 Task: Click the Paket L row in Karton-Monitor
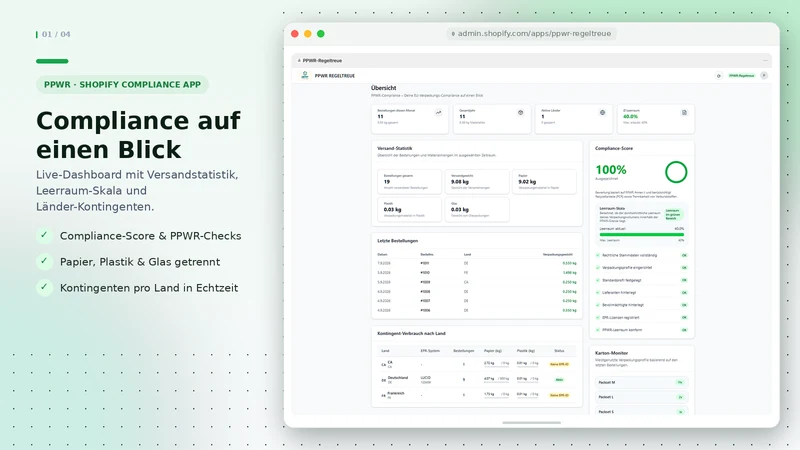(641, 397)
